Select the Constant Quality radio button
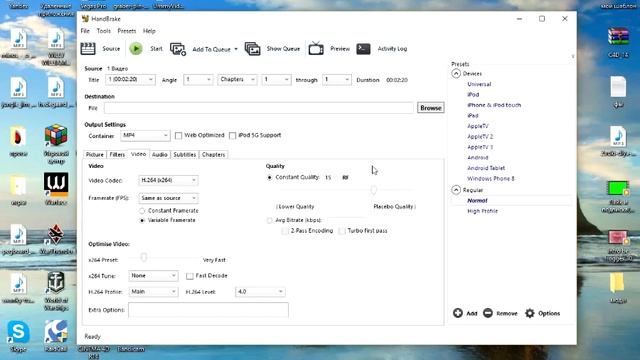 (x=269, y=178)
